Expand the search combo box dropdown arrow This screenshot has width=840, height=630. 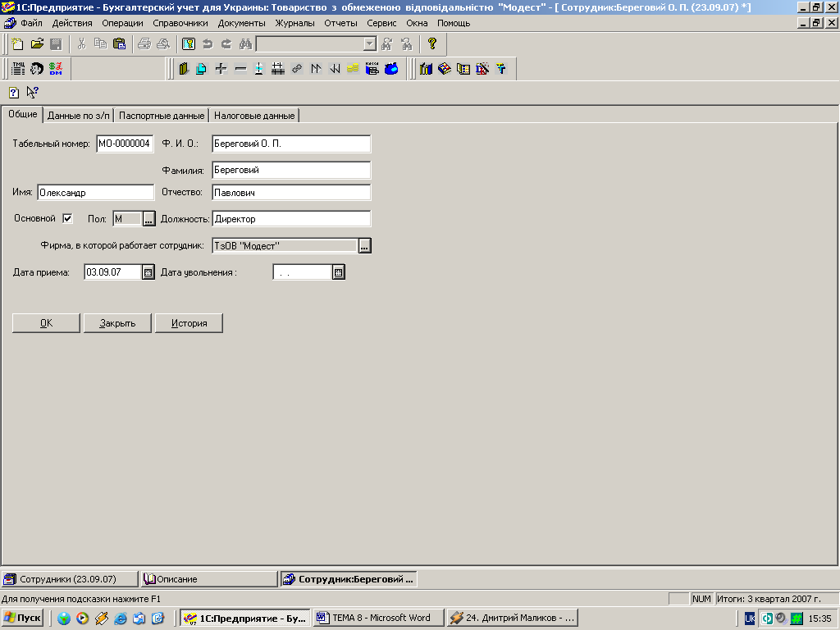[370, 44]
